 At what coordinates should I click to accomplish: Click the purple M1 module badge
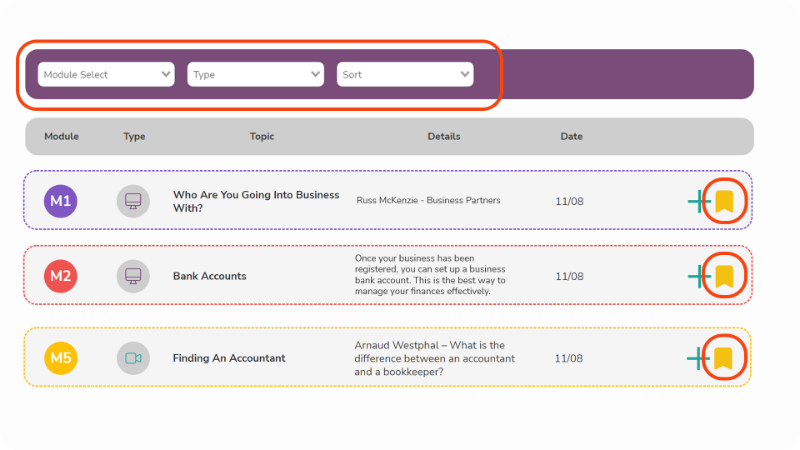61,201
